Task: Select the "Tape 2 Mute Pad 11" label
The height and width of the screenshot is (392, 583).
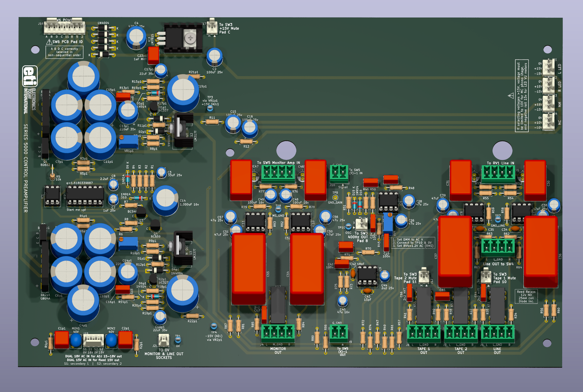Action: click(x=406, y=278)
